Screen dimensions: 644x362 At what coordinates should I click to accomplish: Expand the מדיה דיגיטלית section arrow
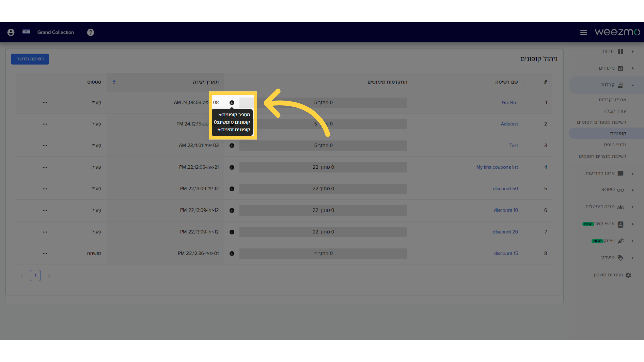click(633, 207)
